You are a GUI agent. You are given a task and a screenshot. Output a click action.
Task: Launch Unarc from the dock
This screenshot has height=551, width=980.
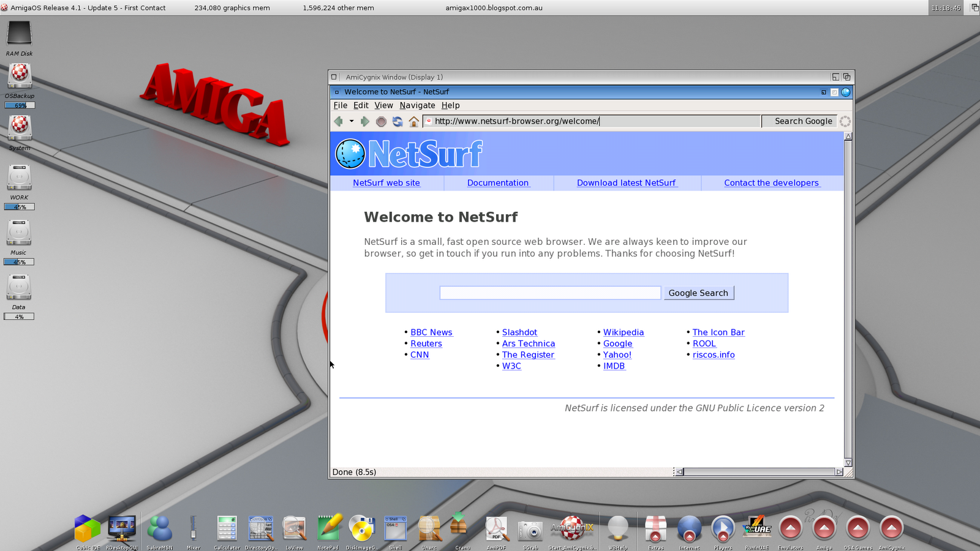coord(429,529)
